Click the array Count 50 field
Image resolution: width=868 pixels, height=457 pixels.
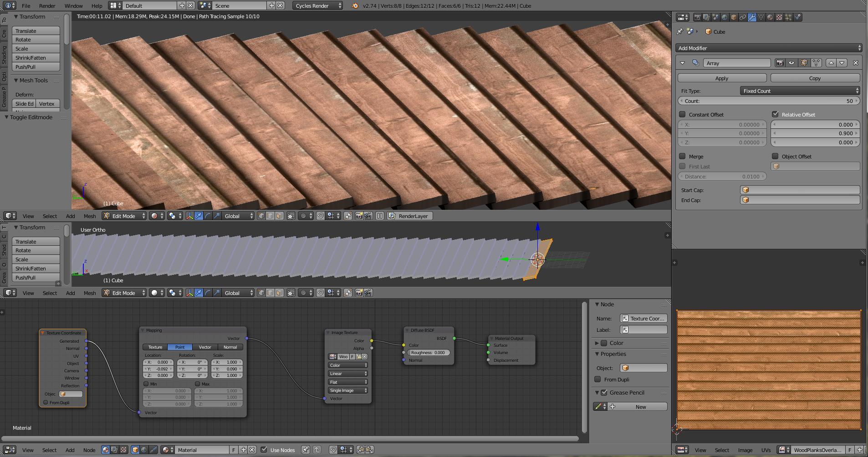(x=769, y=101)
